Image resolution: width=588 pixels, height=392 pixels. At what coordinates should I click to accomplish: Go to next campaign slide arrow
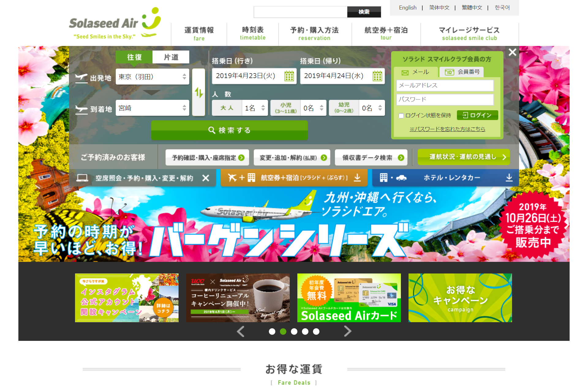(347, 331)
